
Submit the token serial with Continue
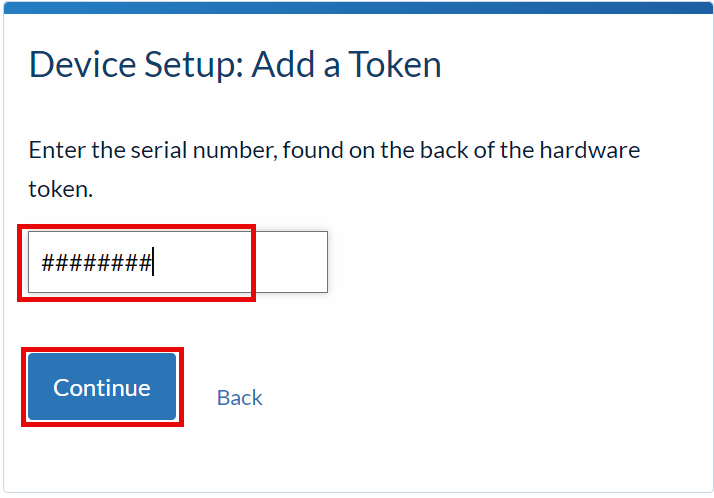[102, 386]
